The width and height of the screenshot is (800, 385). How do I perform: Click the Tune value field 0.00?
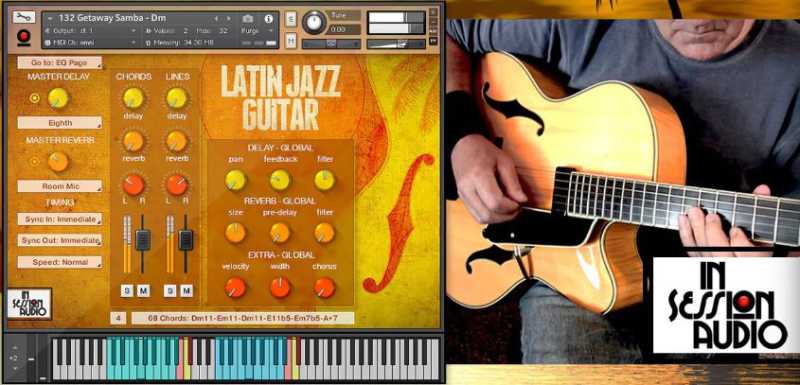click(344, 30)
